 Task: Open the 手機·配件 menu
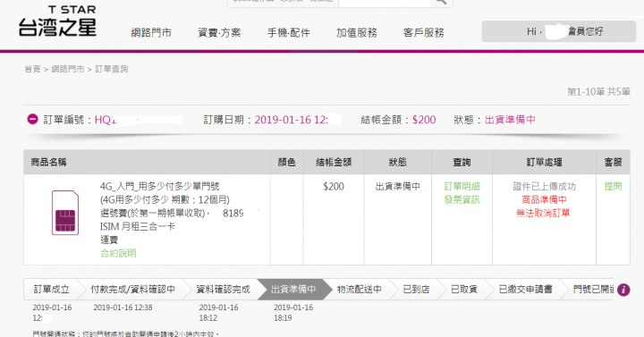point(288,32)
